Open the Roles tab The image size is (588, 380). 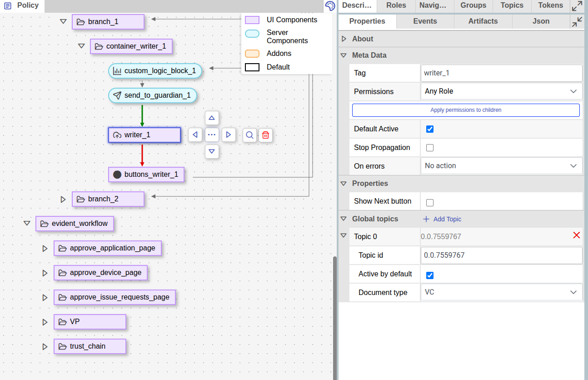396,5
